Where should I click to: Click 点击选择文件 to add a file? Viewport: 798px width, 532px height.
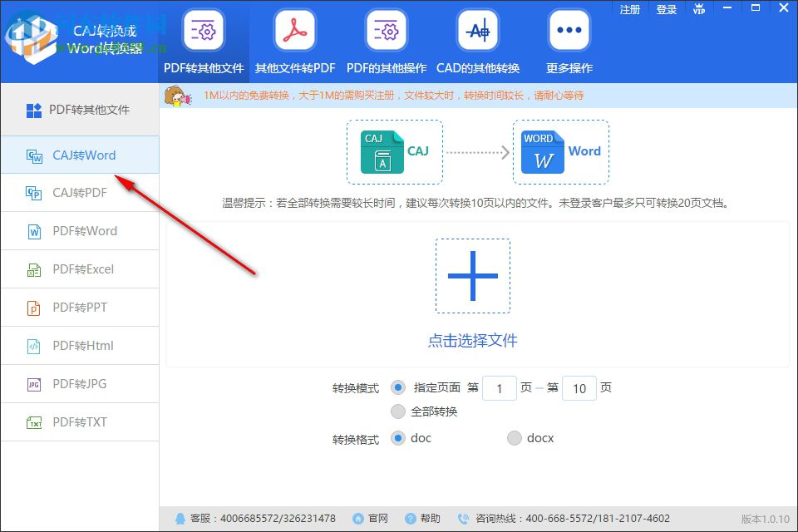pyautogui.click(x=472, y=341)
